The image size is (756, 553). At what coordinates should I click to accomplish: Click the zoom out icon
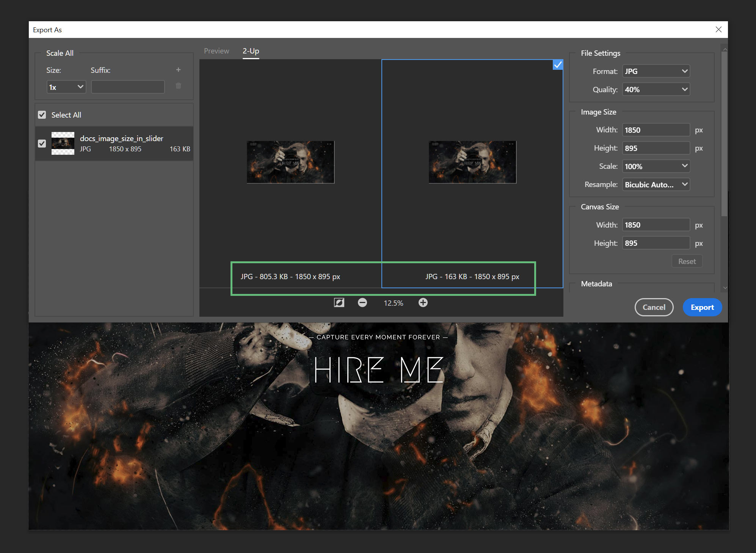(x=363, y=303)
